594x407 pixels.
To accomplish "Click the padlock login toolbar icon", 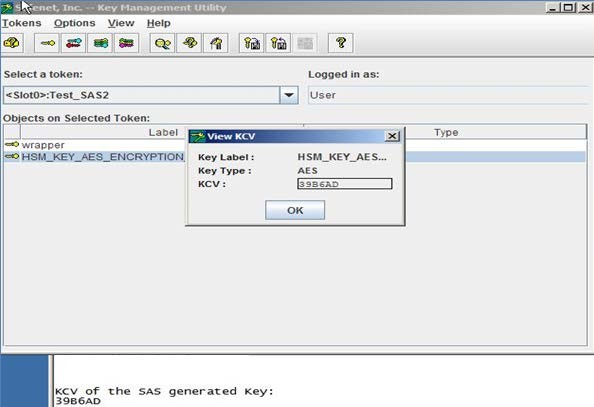I will coord(12,43).
